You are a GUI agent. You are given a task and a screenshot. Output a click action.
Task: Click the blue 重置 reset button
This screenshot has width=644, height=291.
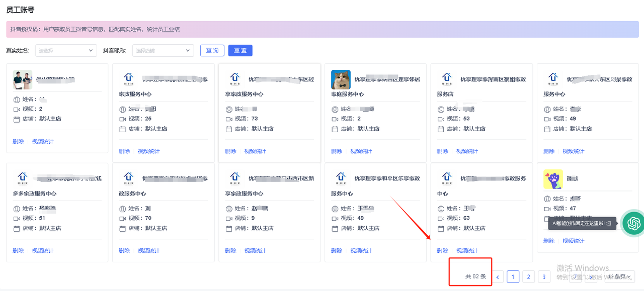[x=240, y=50]
